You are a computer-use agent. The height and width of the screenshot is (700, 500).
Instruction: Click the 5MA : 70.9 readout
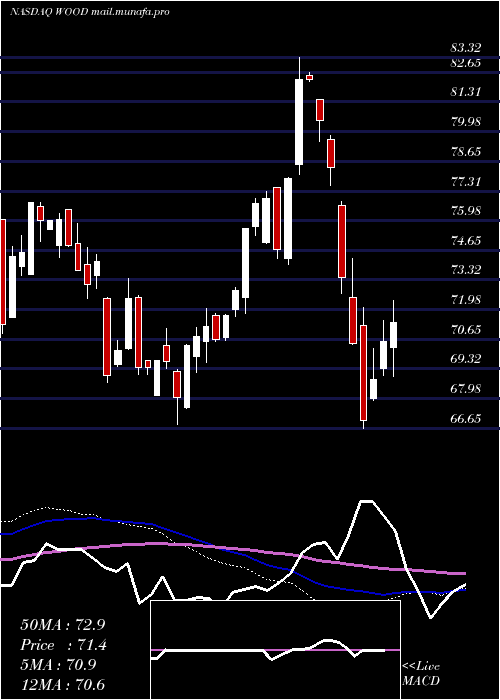tap(58, 665)
